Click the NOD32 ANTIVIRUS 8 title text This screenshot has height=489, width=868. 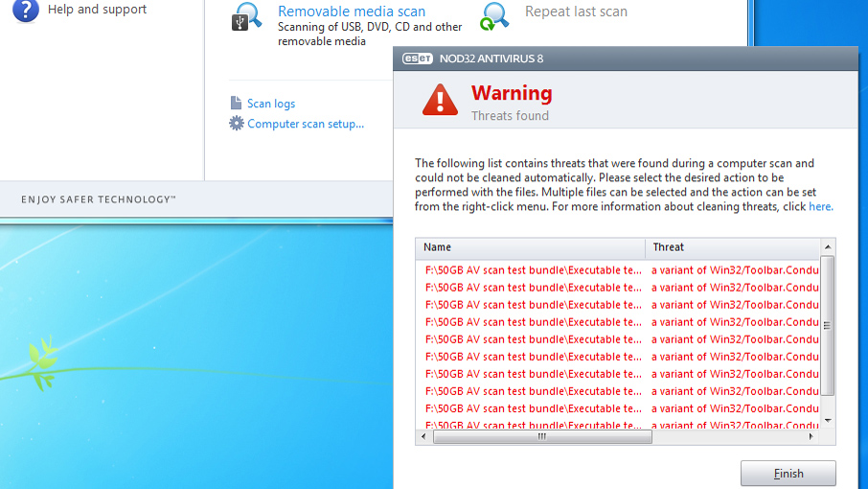pos(491,58)
